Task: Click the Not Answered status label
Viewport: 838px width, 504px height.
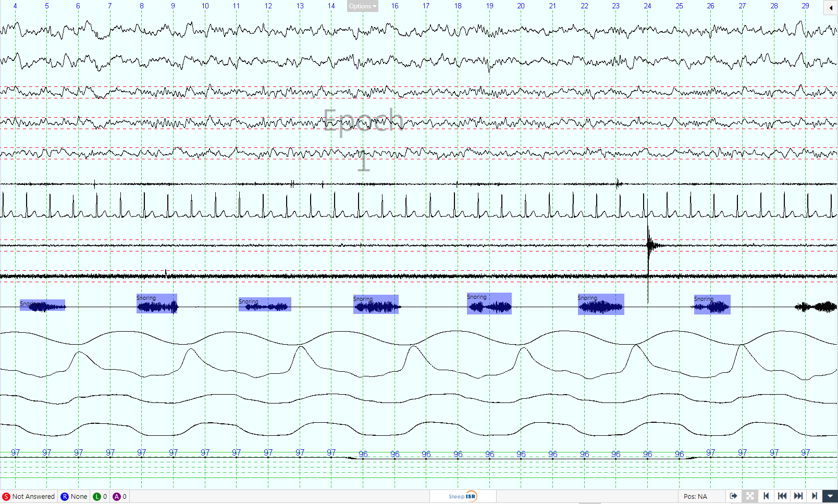Action: 33,497
